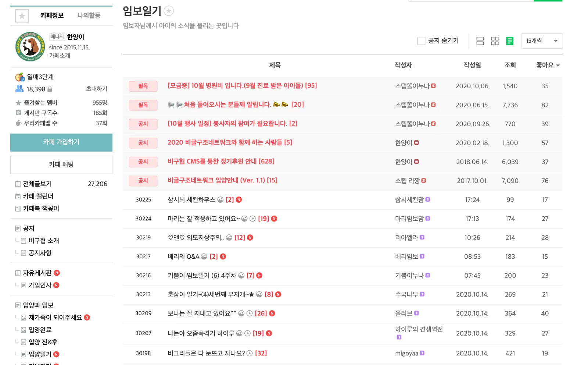Open the 입양 전&후 board
Screen dimensions: 588x365
point(43,342)
